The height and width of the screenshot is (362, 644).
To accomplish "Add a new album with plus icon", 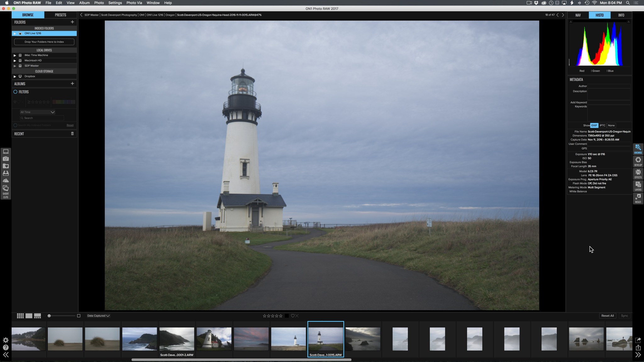I will tap(72, 84).
